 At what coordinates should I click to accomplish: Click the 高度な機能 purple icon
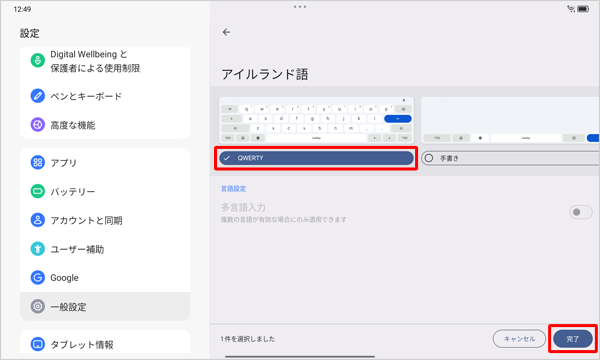tap(38, 125)
